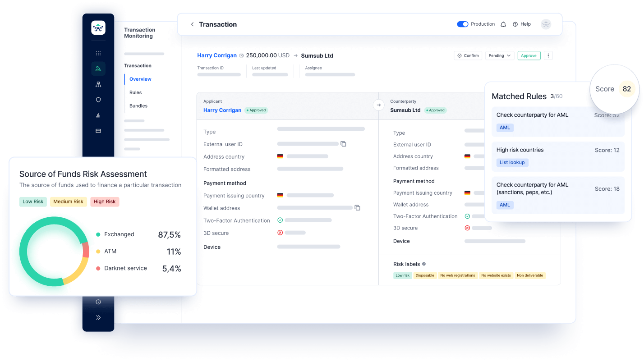
Task: Click the Approve button
Action: 529,55
